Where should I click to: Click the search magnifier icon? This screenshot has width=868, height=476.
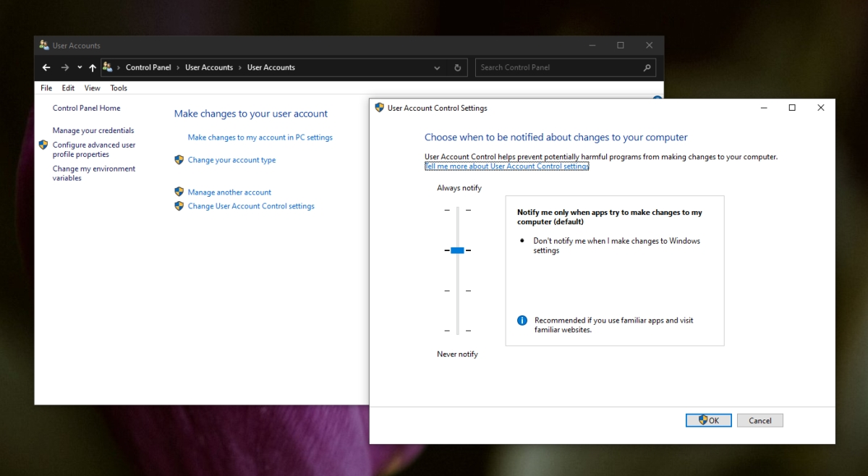pos(647,68)
